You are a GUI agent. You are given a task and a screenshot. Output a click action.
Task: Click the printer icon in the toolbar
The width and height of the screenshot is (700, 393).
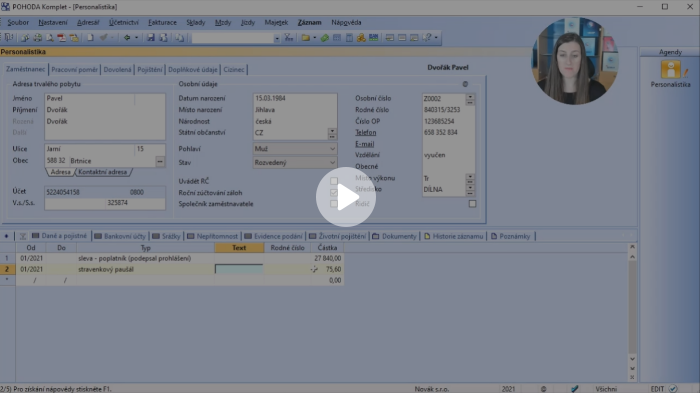tap(38, 38)
